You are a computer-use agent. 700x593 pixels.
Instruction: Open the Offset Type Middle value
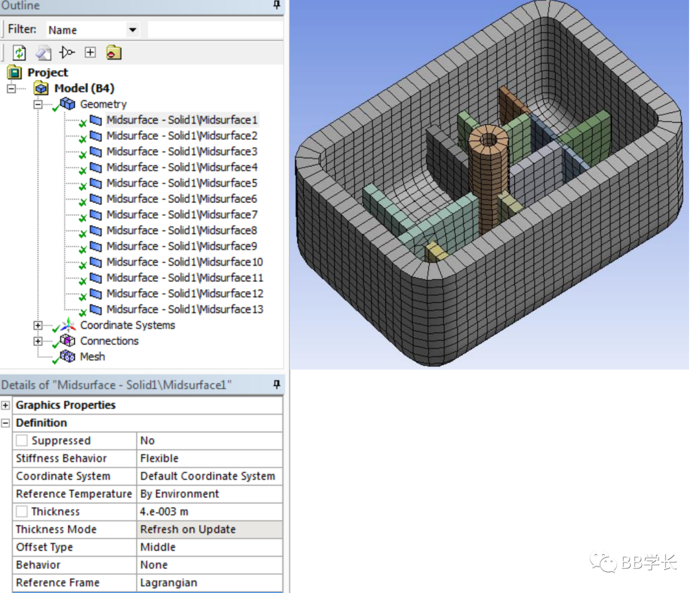pos(209,547)
